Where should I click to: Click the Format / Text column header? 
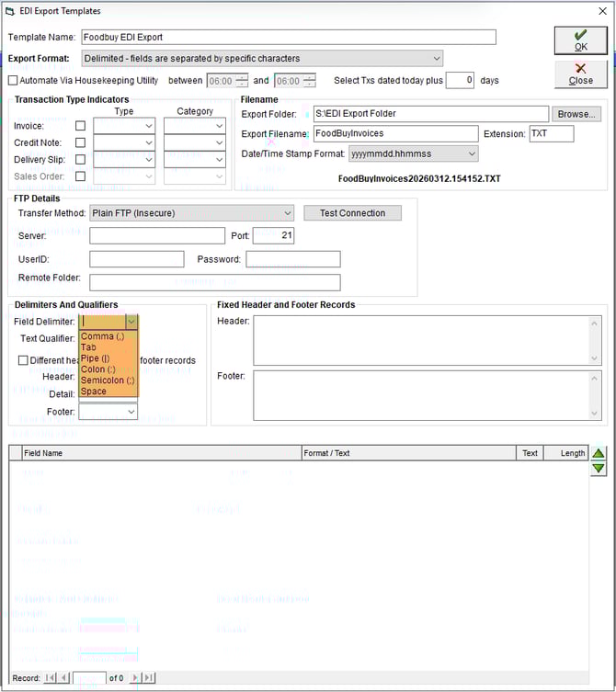pyautogui.click(x=409, y=453)
